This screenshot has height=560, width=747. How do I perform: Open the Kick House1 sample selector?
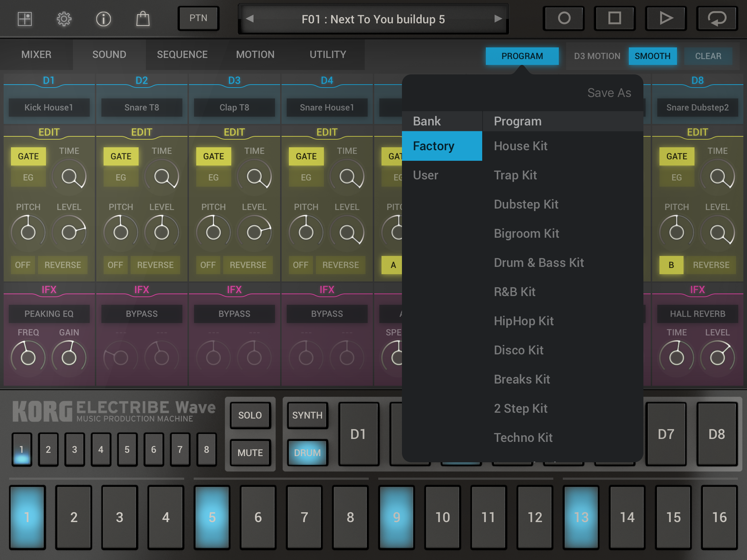coord(49,108)
